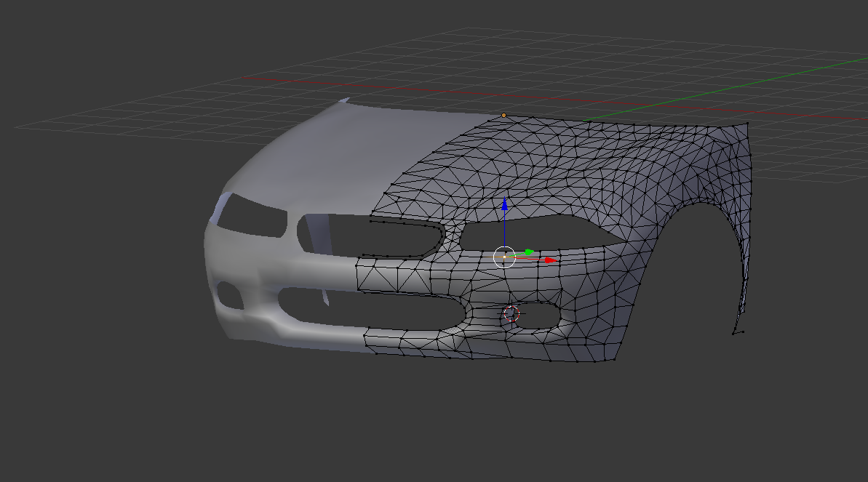The image size is (868, 482).
Task: Click the green Y-axis arrow of the transform manipulator
Action: pos(529,252)
